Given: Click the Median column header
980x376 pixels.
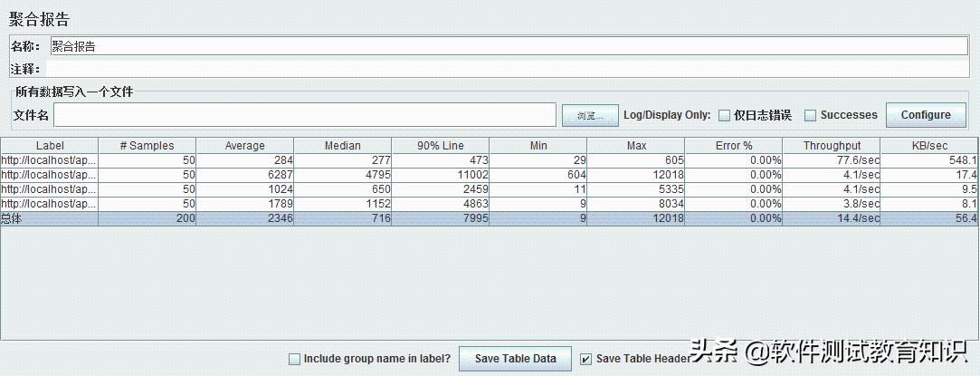Looking at the screenshot, I should [x=342, y=146].
